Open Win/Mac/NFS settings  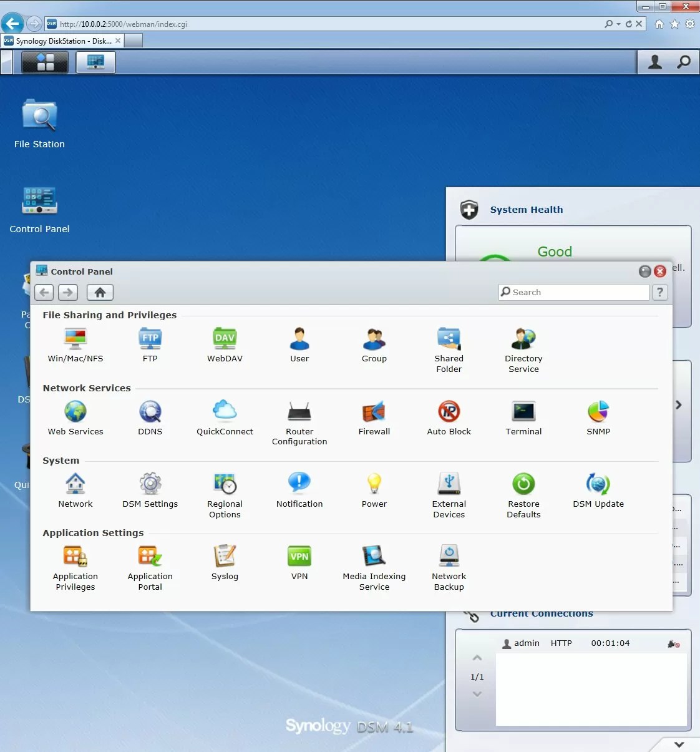pos(75,344)
